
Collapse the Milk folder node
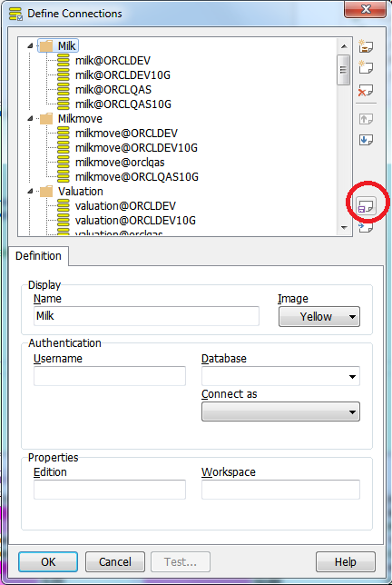coord(30,46)
